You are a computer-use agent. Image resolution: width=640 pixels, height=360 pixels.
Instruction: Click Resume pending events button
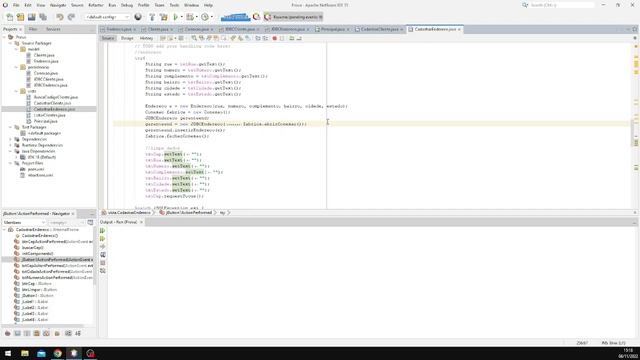click(x=293, y=17)
